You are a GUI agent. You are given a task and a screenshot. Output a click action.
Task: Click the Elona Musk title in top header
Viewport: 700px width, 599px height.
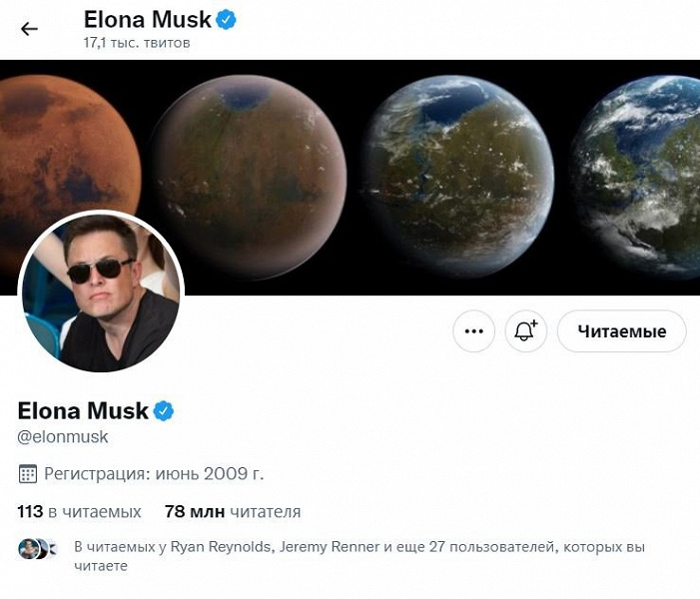click(x=148, y=19)
